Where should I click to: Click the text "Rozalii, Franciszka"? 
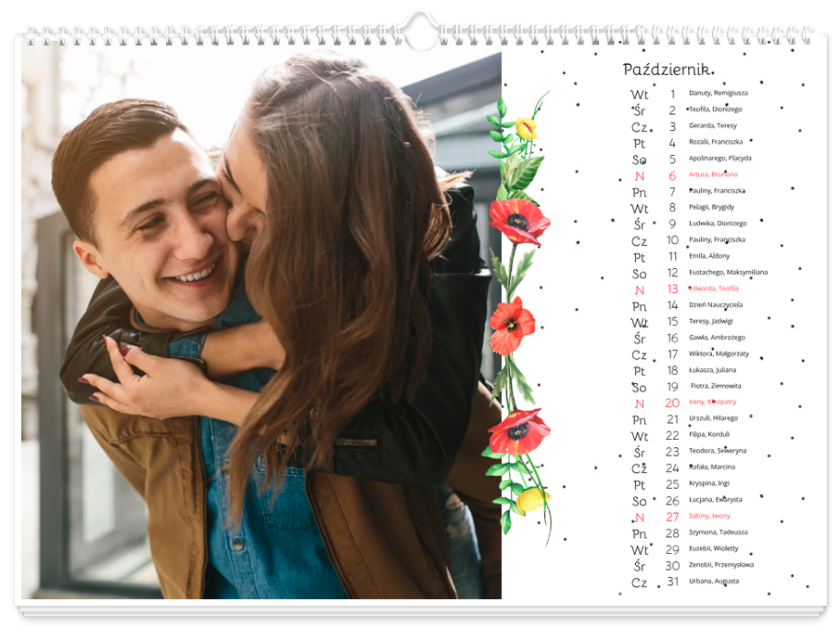(716, 142)
